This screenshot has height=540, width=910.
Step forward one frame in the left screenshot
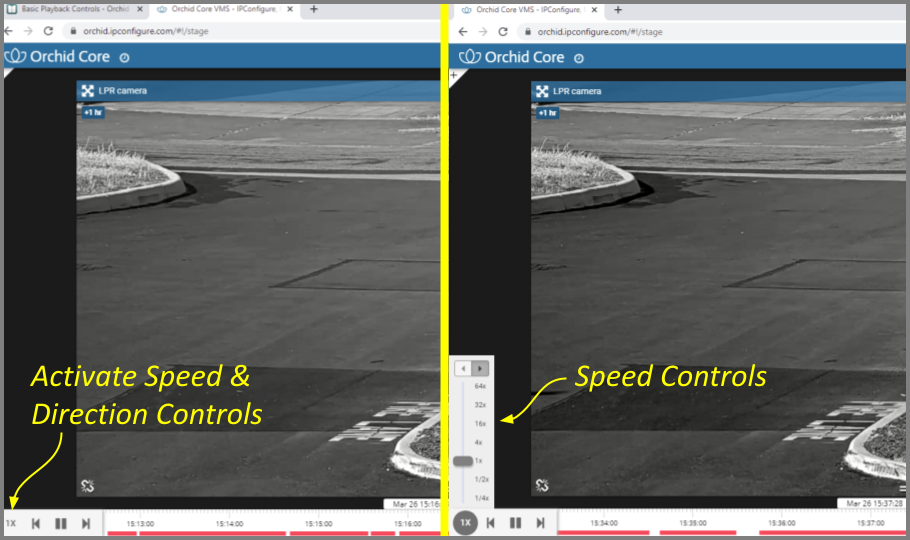click(x=86, y=524)
